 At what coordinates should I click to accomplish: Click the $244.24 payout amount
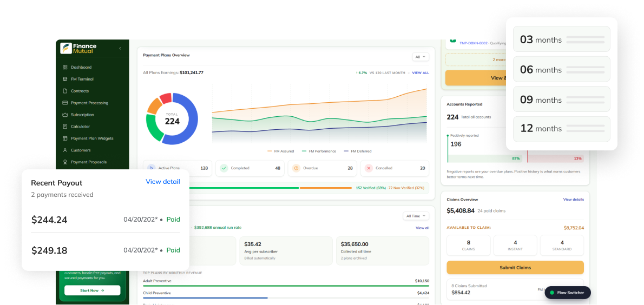pos(49,220)
